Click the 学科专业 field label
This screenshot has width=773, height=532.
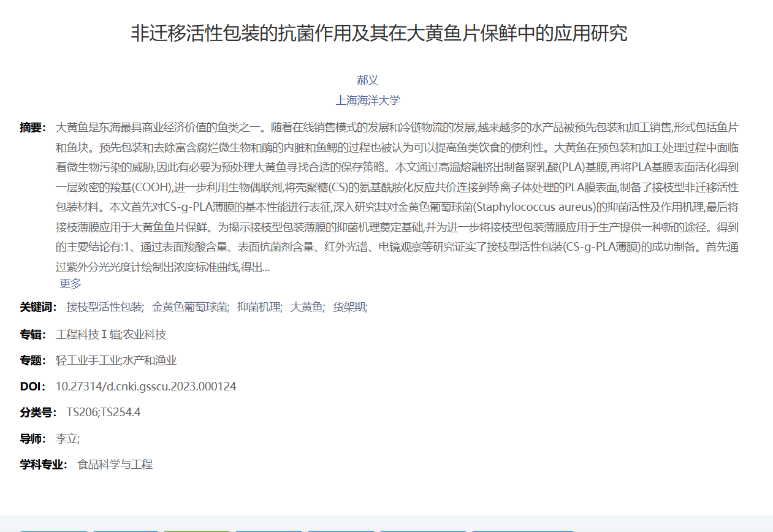[x=44, y=465]
